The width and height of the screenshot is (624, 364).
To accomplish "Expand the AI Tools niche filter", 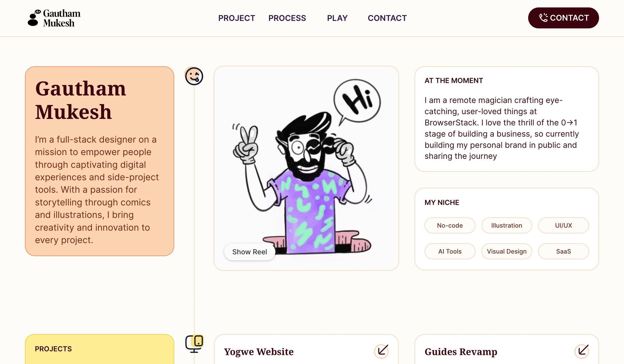I will pos(450,251).
